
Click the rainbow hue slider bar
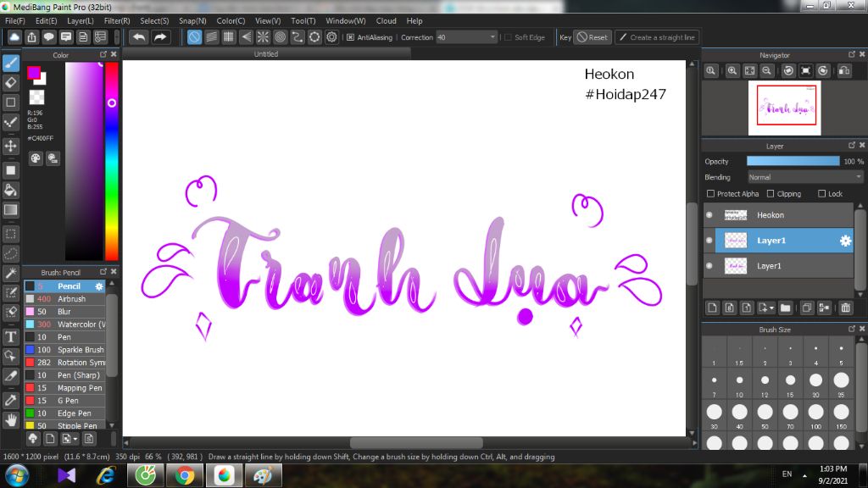point(112,161)
